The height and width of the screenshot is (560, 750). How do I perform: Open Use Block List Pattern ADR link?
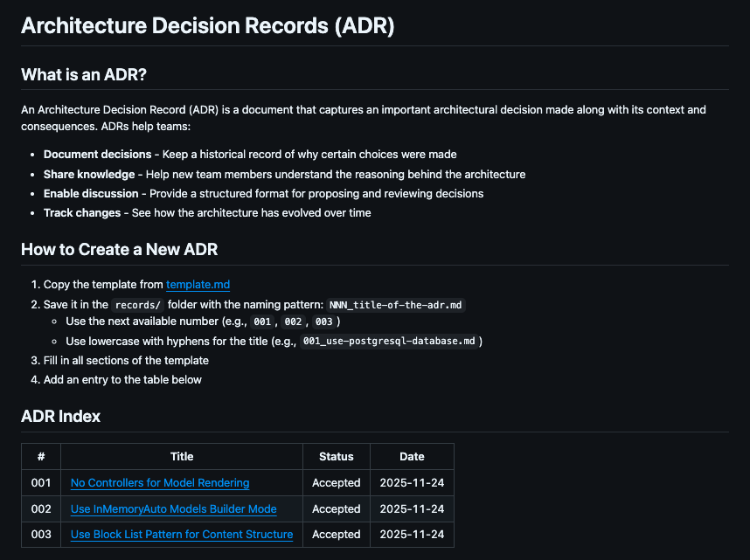[182, 535]
